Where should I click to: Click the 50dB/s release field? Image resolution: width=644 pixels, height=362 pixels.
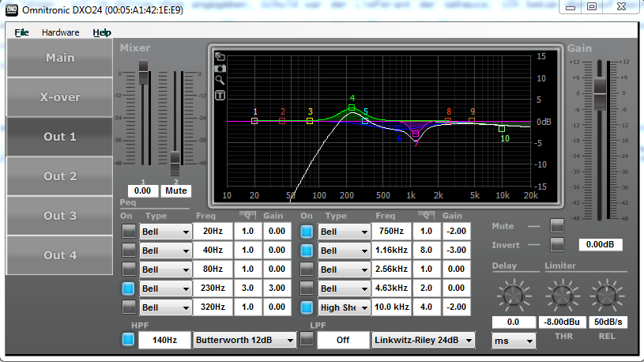(608, 322)
